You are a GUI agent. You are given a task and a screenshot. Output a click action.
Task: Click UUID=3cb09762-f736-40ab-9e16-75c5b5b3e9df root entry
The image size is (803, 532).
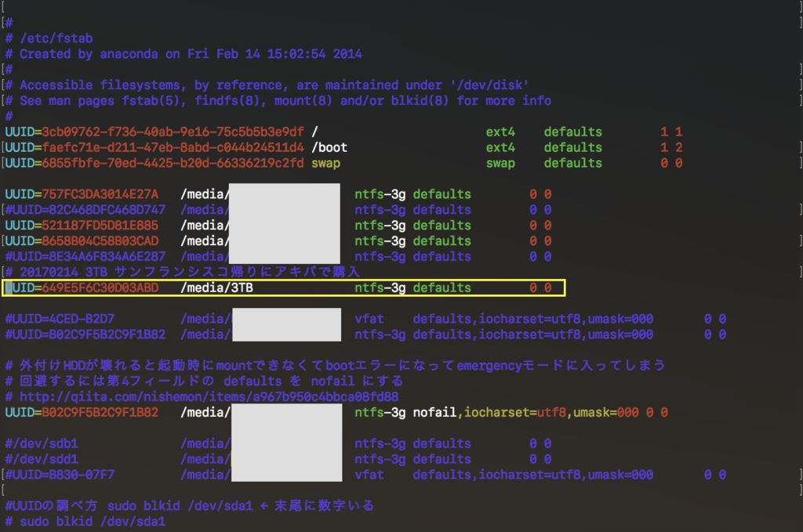(x=154, y=132)
